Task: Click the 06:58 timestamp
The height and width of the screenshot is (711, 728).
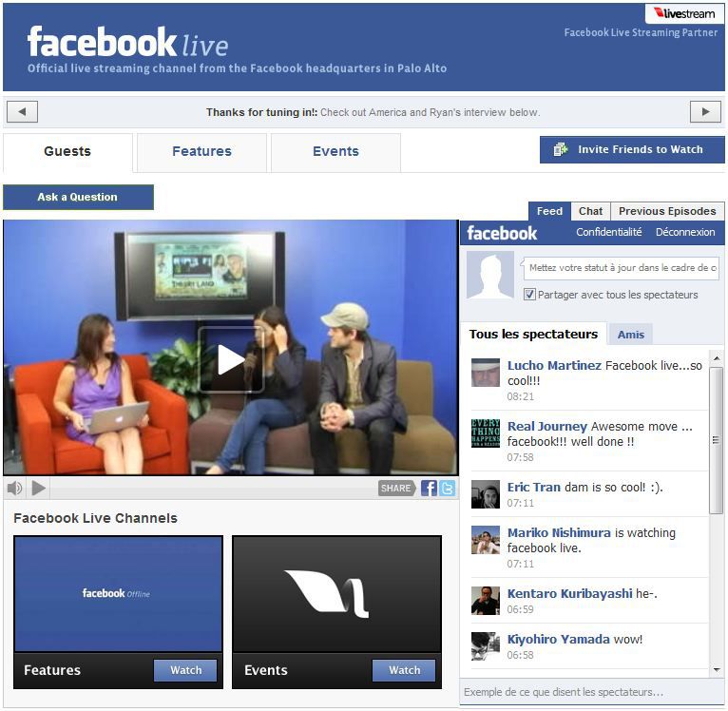Action: pyautogui.click(x=521, y=655)
